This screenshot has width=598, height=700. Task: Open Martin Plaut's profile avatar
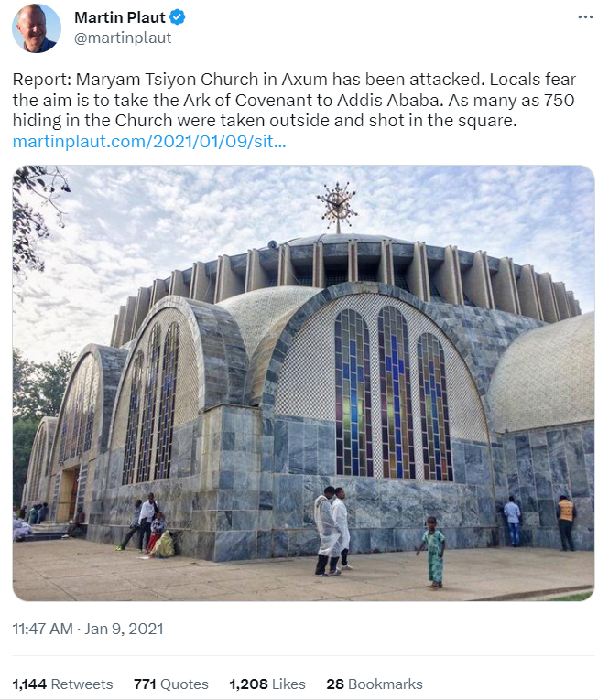pos(36,28)
